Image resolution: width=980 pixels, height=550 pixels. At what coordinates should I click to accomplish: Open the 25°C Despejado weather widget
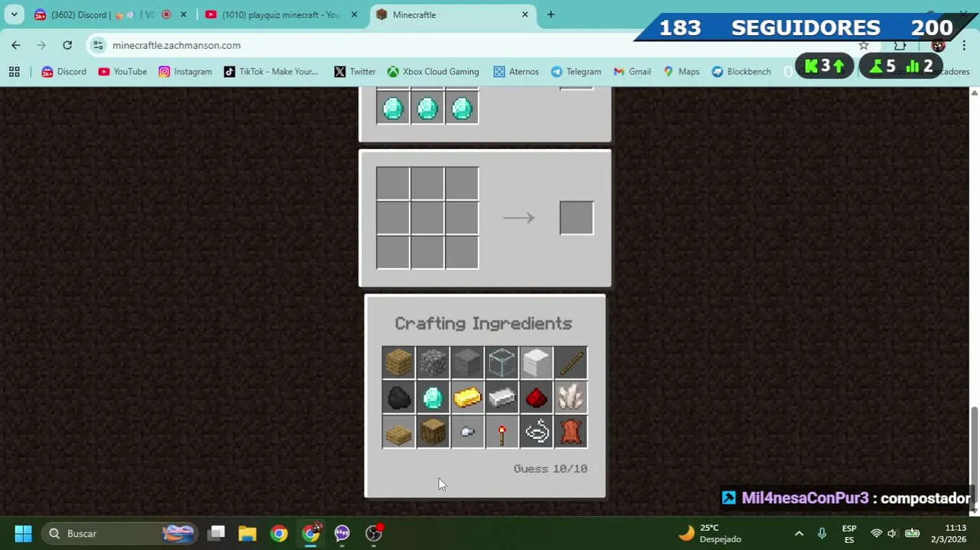point(710,533)
